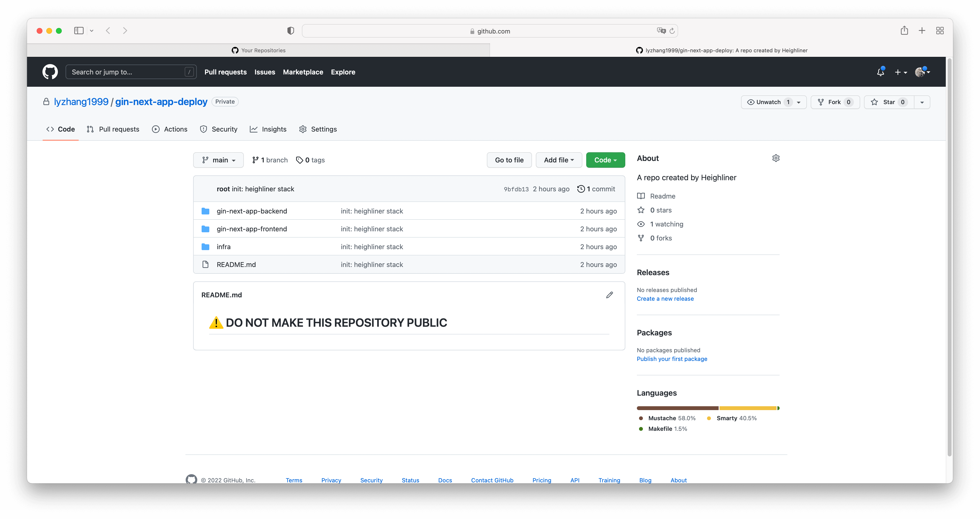Click the file icon for README.md

[205, 265]
